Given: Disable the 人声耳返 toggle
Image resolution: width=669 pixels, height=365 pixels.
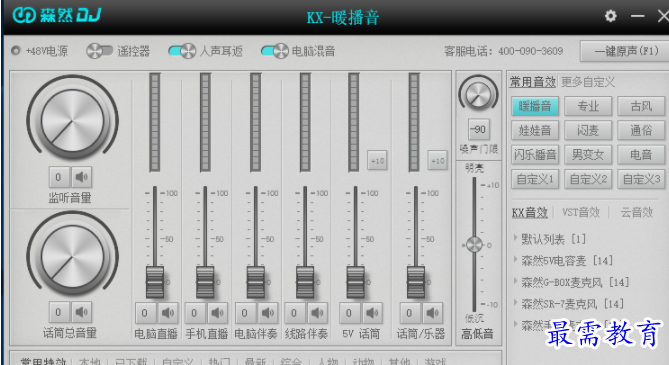Looking at the screenshot, I should point(182,51).
